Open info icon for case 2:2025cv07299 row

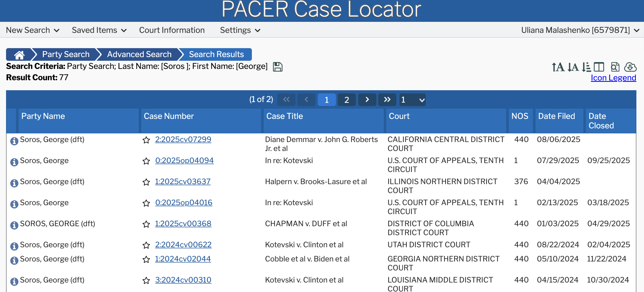point(14,141)
